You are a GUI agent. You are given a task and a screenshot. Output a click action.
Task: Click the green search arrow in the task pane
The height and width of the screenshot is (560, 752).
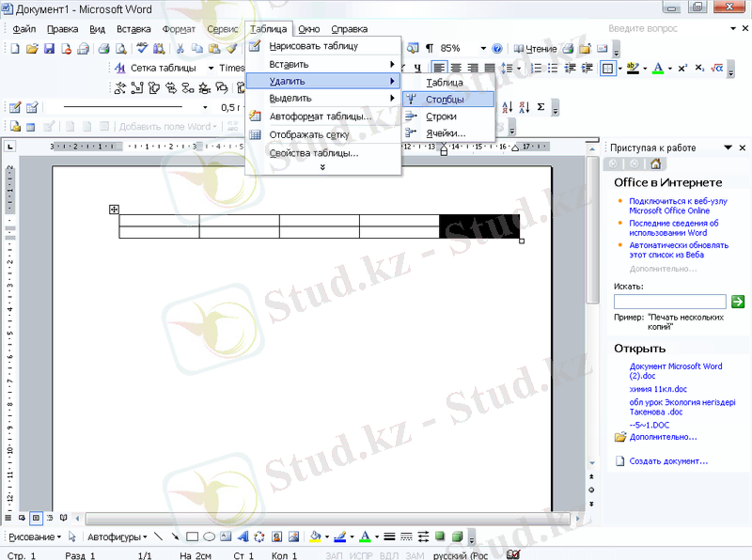coord(737,302)
